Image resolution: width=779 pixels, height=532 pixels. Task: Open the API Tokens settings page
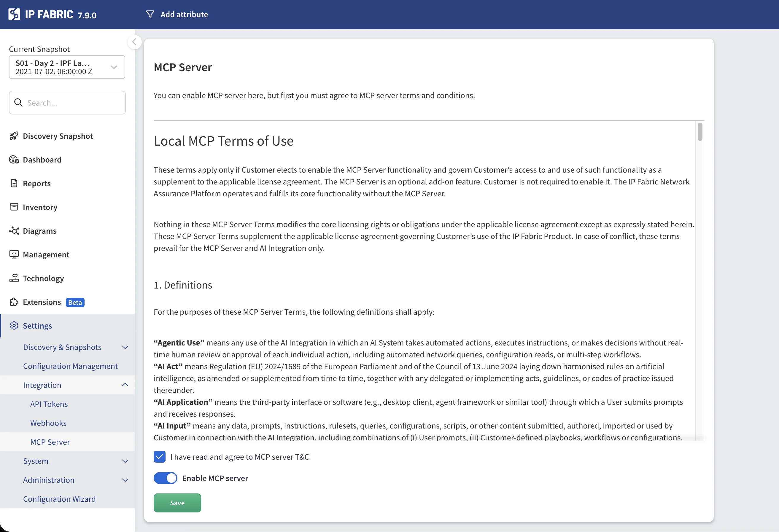click(x=49, y=404)
